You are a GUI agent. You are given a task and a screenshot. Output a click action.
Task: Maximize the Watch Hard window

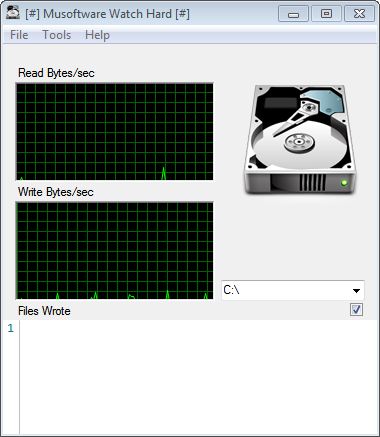[326, 14]
